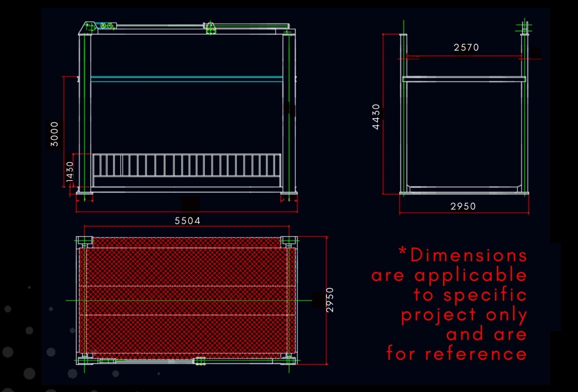The image size is (578, 392).
Task: Select the 2950 dimension below the side view
Action: tap(463, 206)
